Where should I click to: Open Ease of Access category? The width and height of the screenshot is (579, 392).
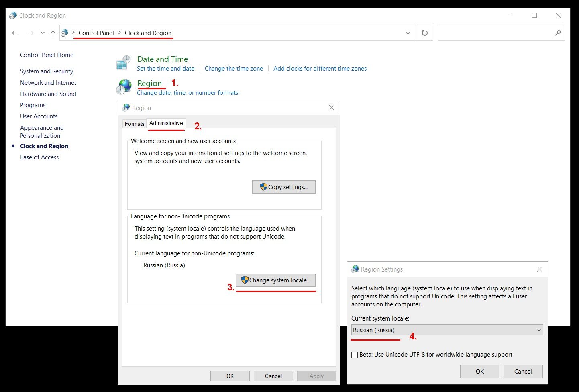(x=39, y=157)
